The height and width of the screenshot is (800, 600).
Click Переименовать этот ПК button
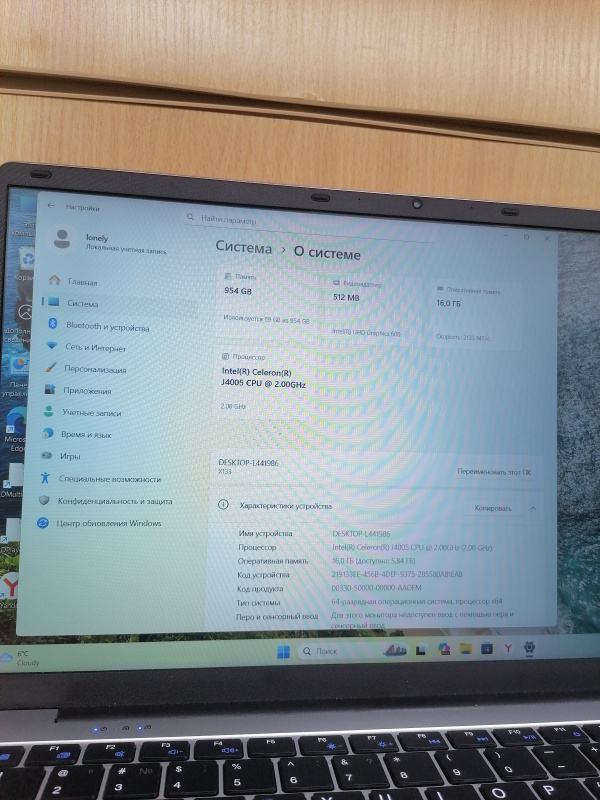[494, 472]
